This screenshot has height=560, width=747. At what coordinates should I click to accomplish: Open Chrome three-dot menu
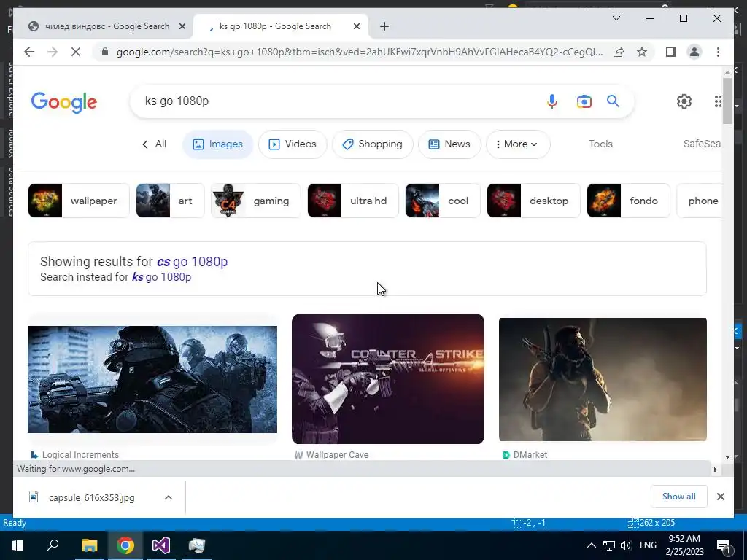718,52
